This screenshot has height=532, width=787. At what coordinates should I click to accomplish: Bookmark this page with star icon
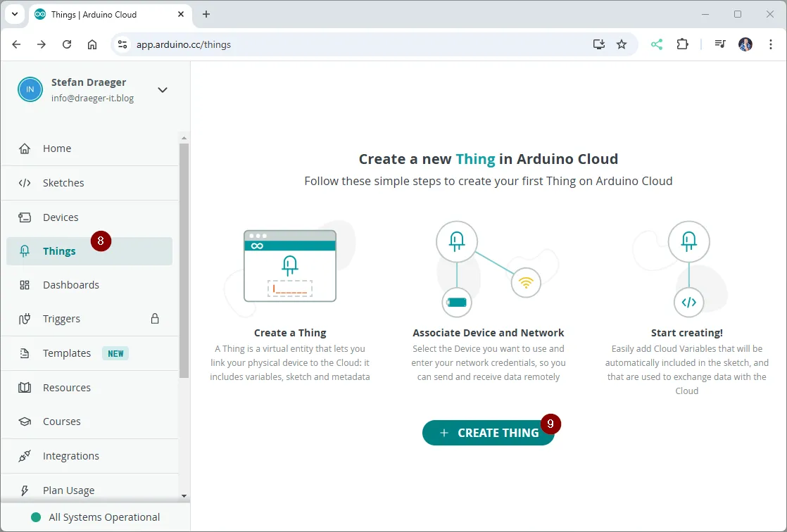pos(622,44)
